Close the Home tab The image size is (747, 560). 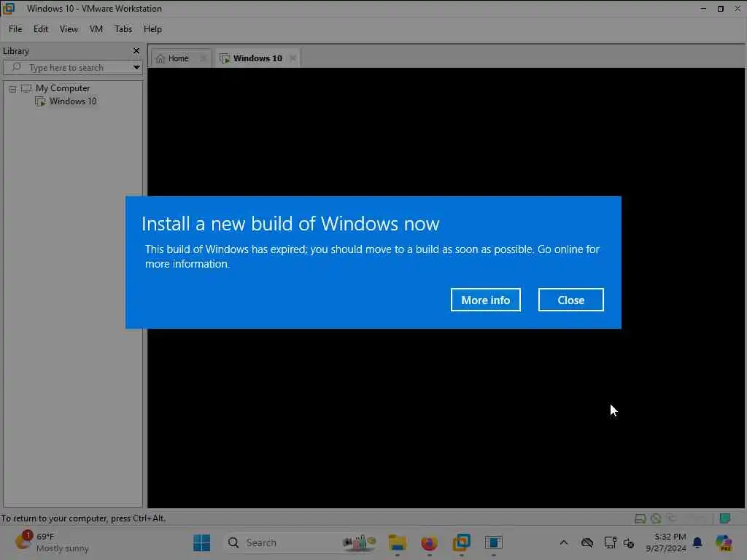[204, 58]
